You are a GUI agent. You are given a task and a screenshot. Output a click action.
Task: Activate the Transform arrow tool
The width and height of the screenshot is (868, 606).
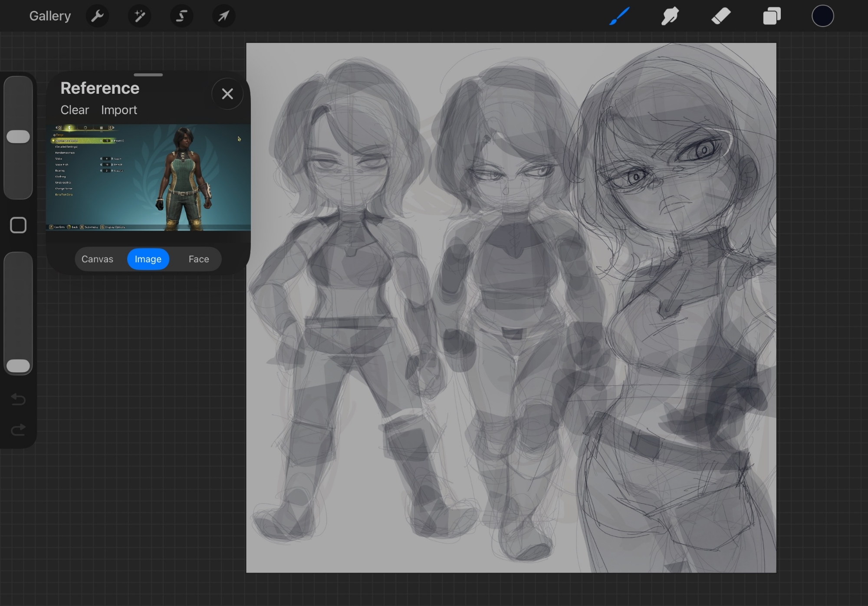click(224, 16)
